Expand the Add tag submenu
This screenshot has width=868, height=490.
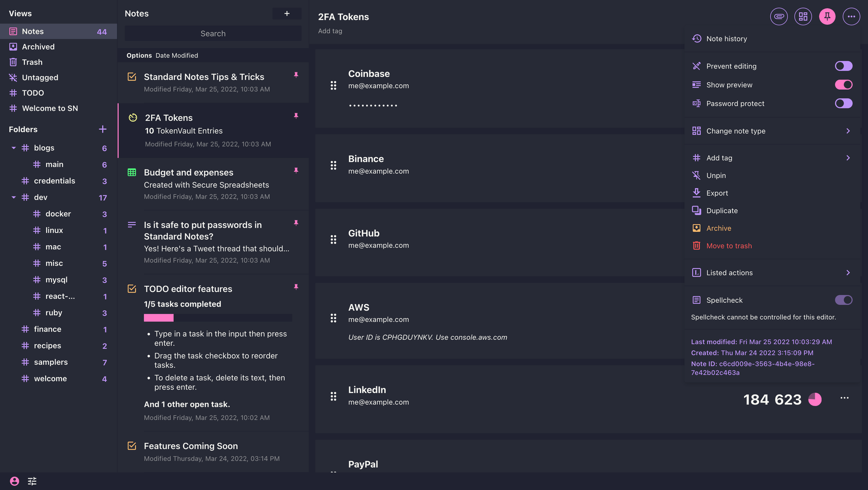[x=848, y=157]
